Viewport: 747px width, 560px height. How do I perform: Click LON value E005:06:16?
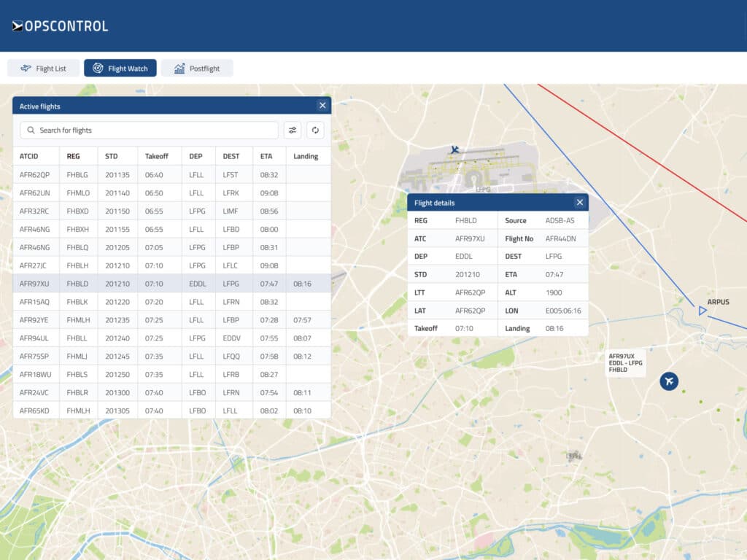563,311
